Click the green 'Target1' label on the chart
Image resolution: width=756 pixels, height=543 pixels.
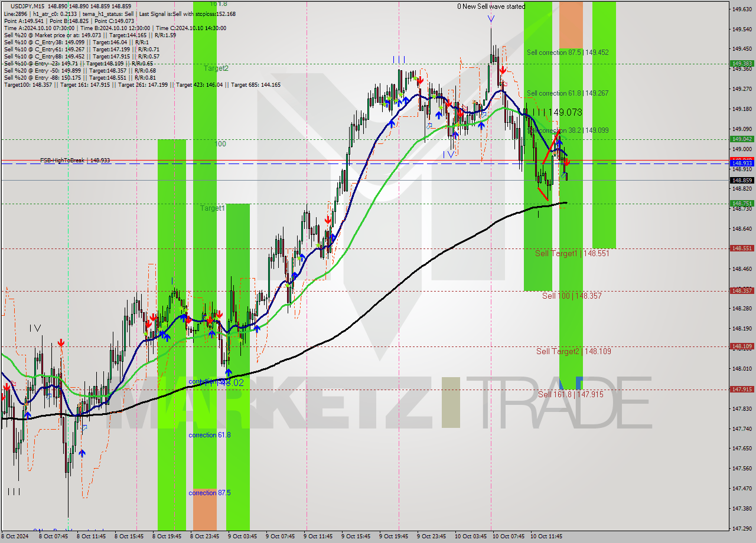pyautogui.click(x=212, y=208)
